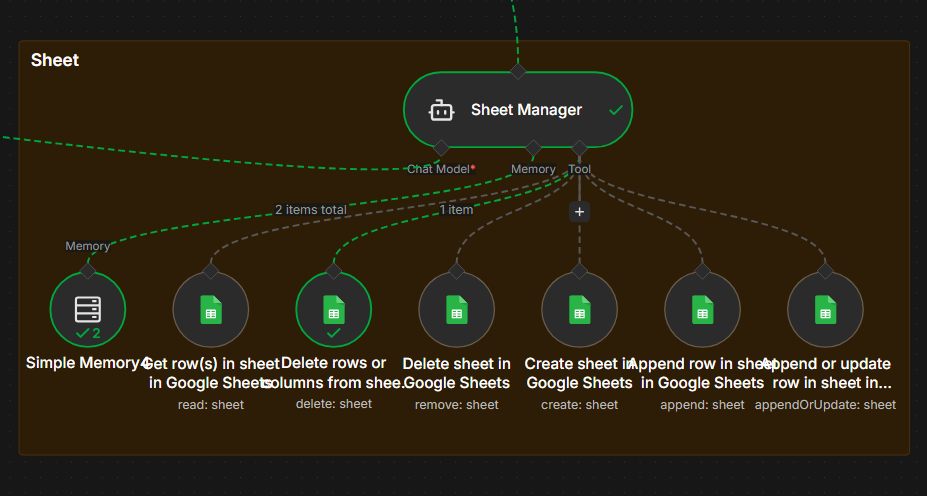Open the Delete sheet in Google Sheets node

click(456, 309)
